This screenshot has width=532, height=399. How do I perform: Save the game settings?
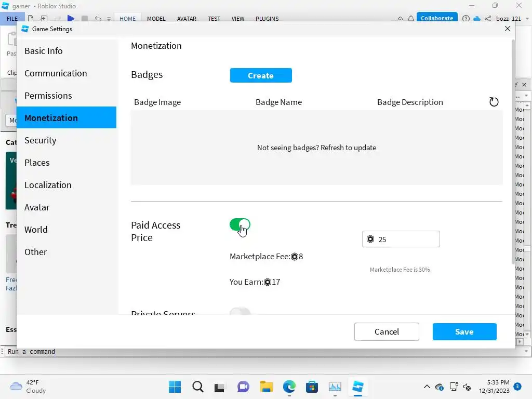(464, 331)
